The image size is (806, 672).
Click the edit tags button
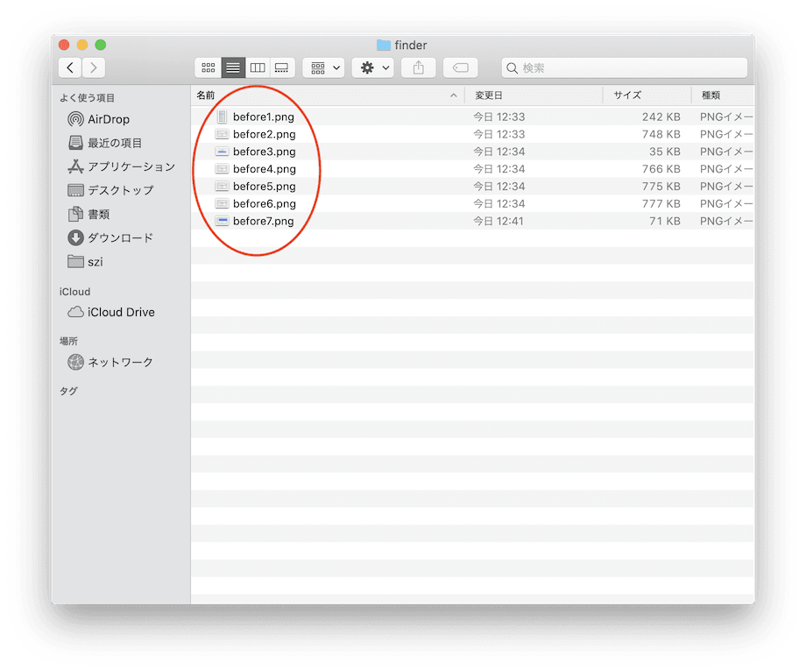[461, 67]
